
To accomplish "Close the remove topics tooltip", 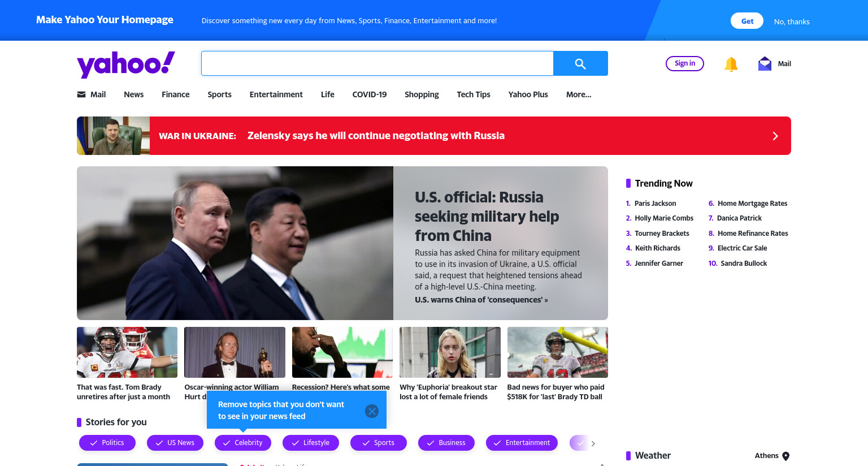I will point(372,411).
